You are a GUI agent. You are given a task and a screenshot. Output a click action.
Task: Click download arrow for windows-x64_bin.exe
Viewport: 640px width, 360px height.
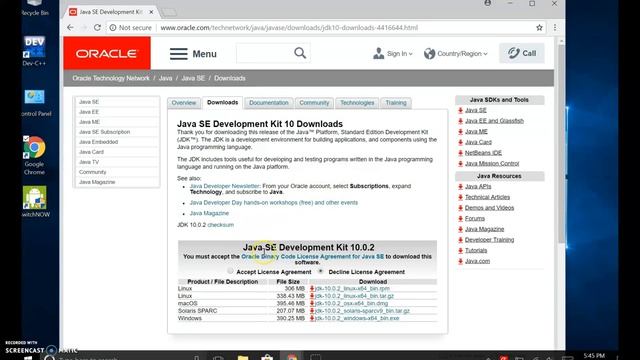point(312,318)
